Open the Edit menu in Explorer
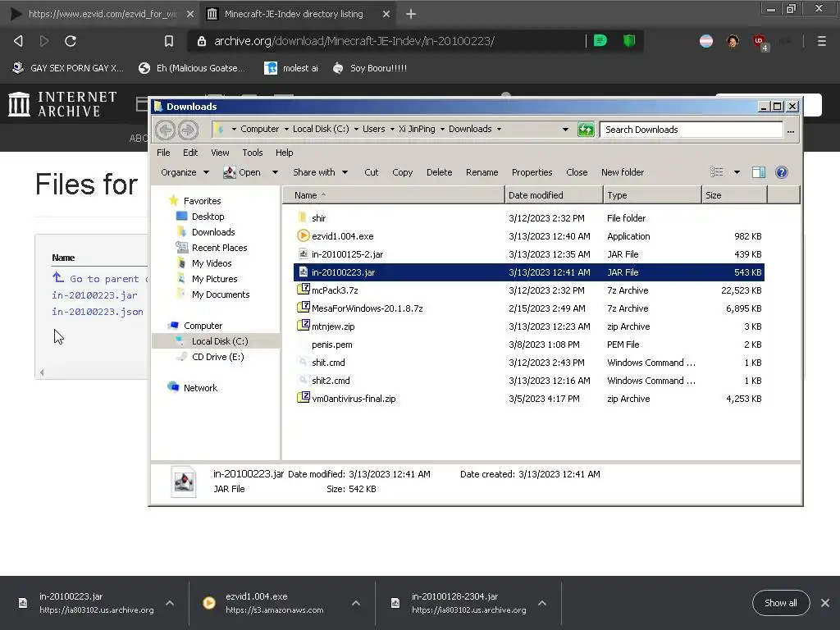Viewport: 840px width, 630px height. 190,153
